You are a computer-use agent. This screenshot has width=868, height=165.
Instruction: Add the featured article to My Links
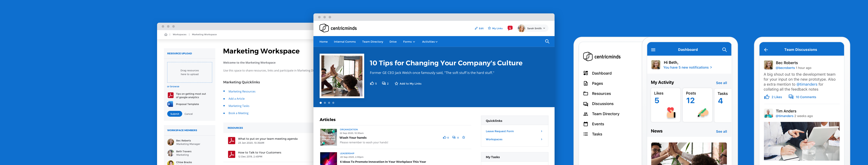[408, 83]
